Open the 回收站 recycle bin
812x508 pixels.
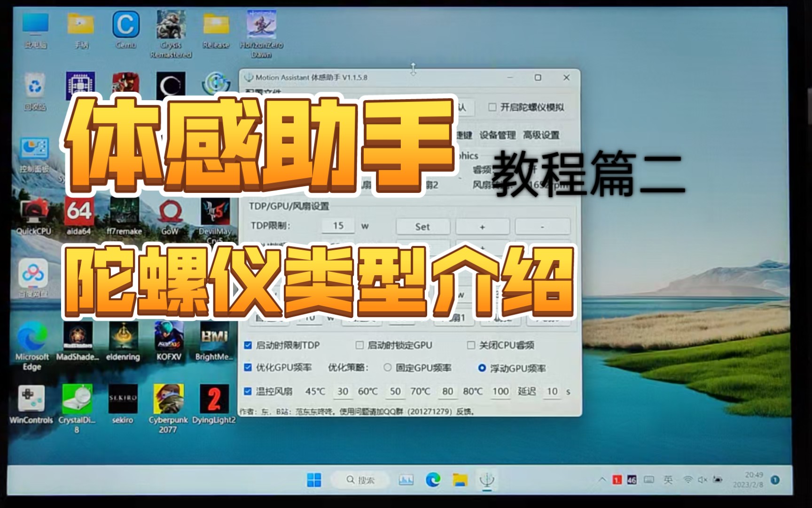(35, 92)
